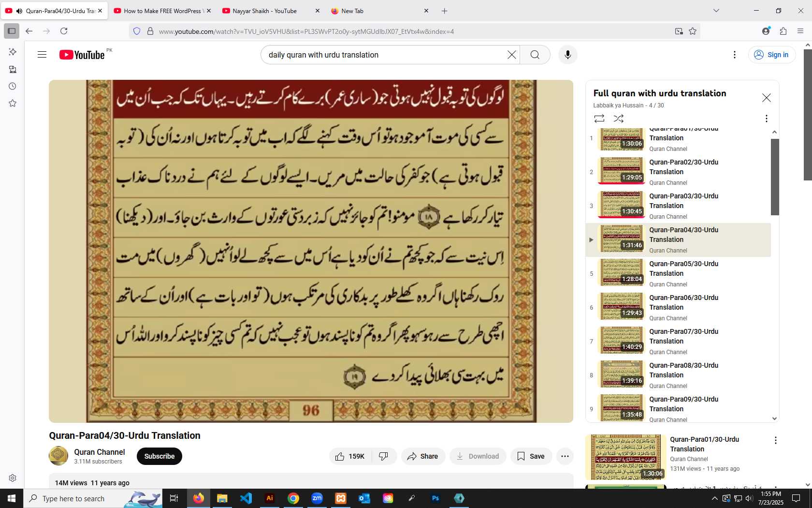Mute the Quran-Para04 tab audio
The height and width of the screenshot is (508, 812).
tap(19, 11)
